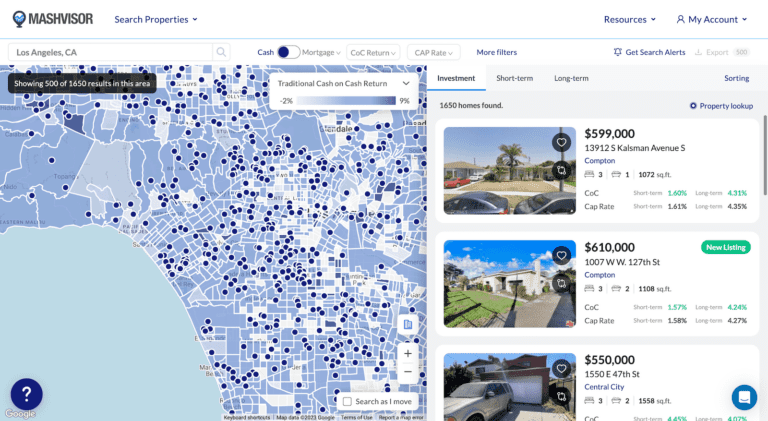This screenshot has height=421, width=768.
Task: Switch to the Short-term tab
Action: (x=514, y=78)
